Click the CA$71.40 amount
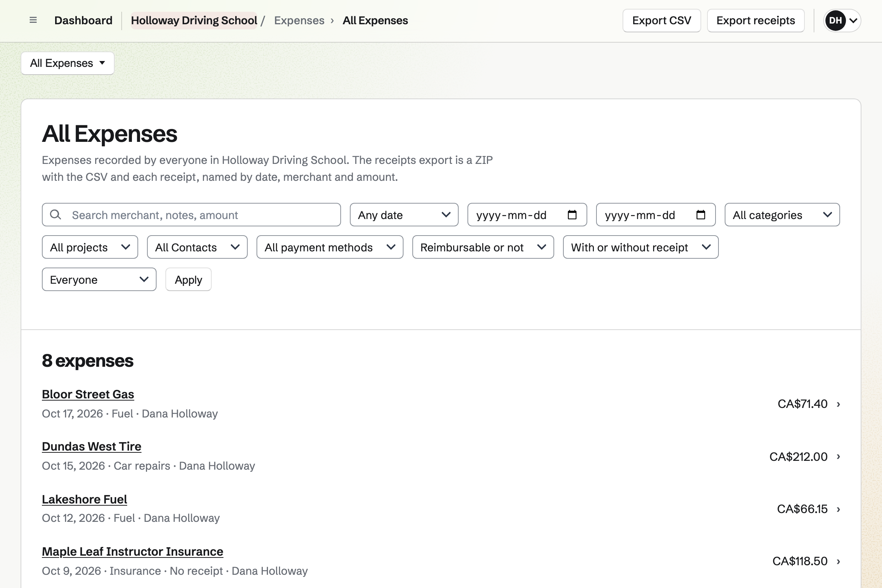 pyautogui.click(x=803, y=404)
